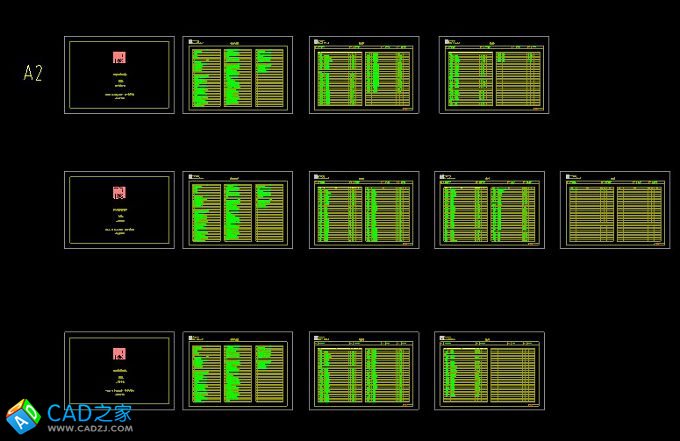The image size is (680, 441).
Task: Click the second sheet in the bottom row
Action: coord(238,370)
